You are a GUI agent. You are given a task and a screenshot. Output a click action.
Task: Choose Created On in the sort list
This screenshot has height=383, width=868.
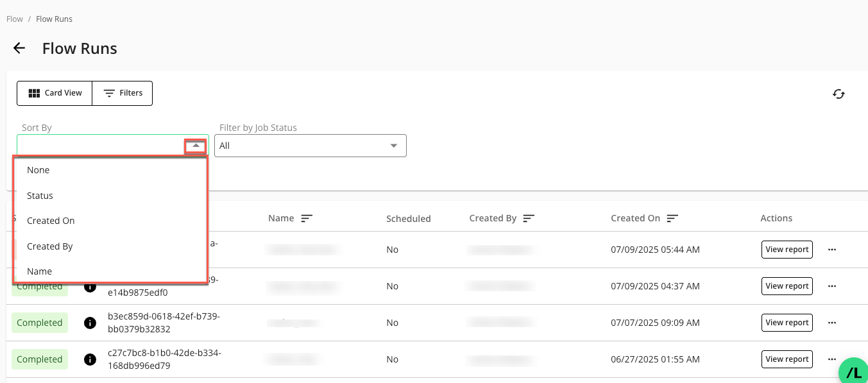(51, 221)
